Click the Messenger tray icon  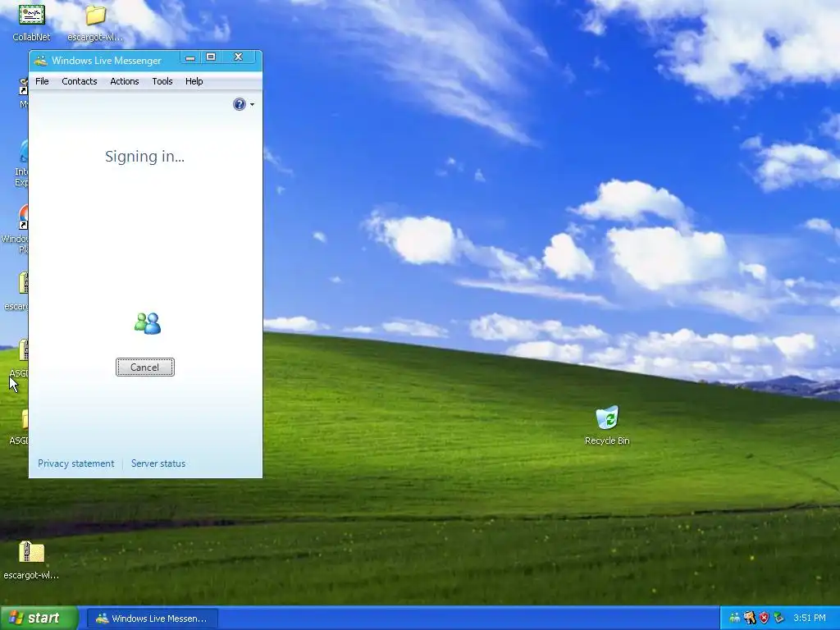tap(735, 619)
